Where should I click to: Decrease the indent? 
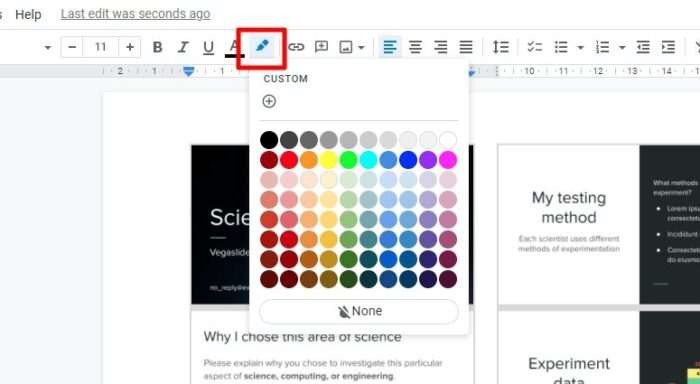click(643, 47)
